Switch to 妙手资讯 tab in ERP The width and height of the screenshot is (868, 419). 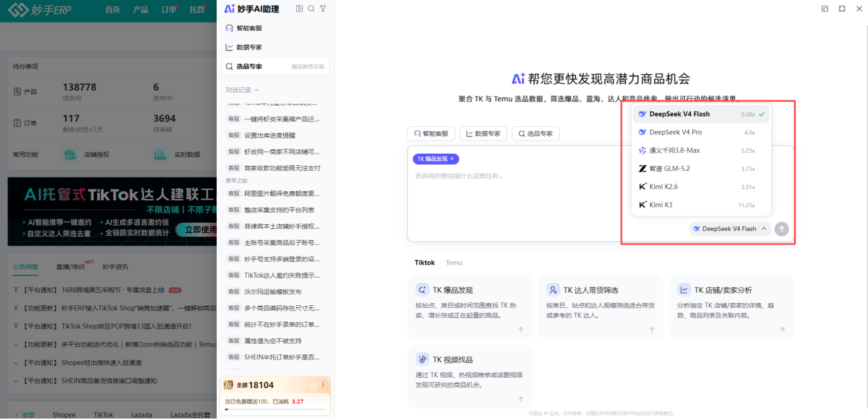[115, 266]
